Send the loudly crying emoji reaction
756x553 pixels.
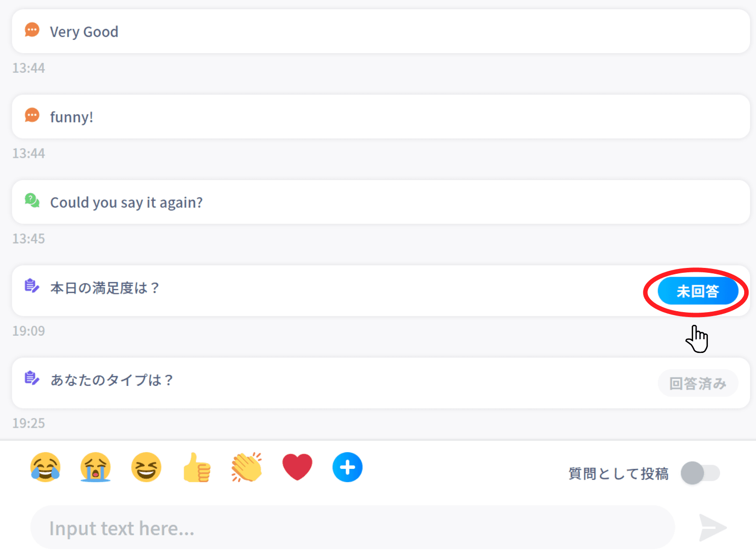(95, 467)
